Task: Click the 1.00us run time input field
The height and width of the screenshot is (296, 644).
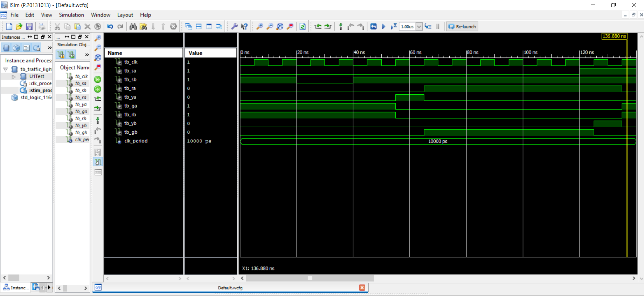Action: 407,26
